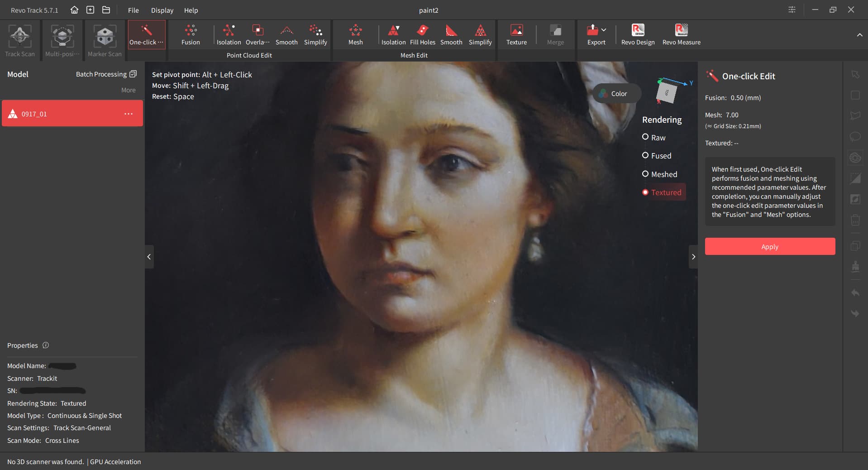Open the Texture tool
The height and width of the screenshot is (470, 868).
pyautogui.click(x=516, y=35)
